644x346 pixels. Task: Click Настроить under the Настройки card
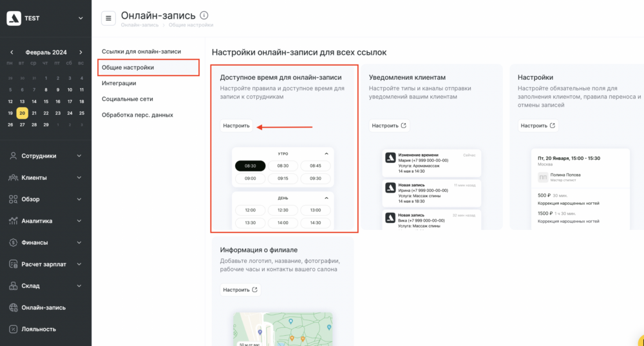[x=538, y=126]
